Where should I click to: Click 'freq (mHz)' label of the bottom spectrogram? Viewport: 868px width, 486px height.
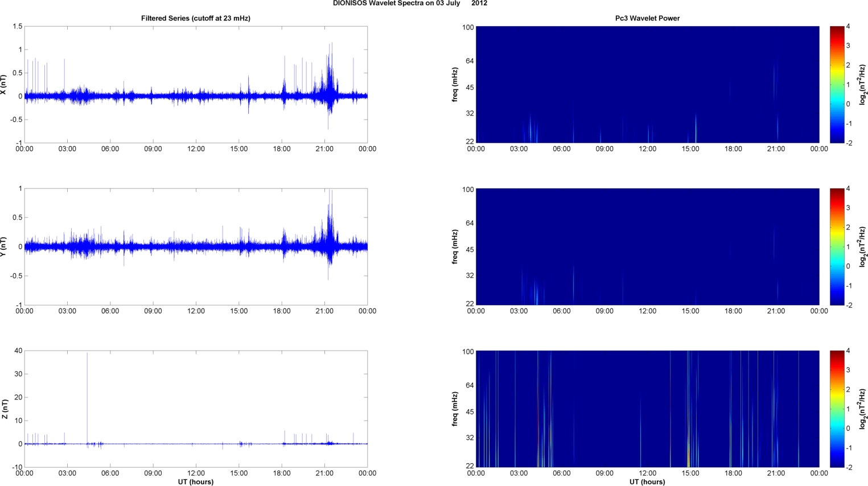(x=455, y=409)
